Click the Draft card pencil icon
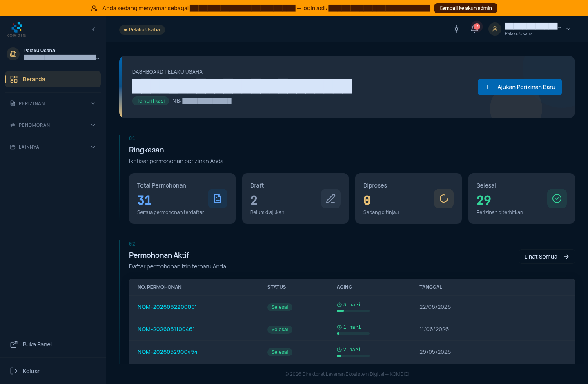Screen dimensions: 588x384 (331, 199)
